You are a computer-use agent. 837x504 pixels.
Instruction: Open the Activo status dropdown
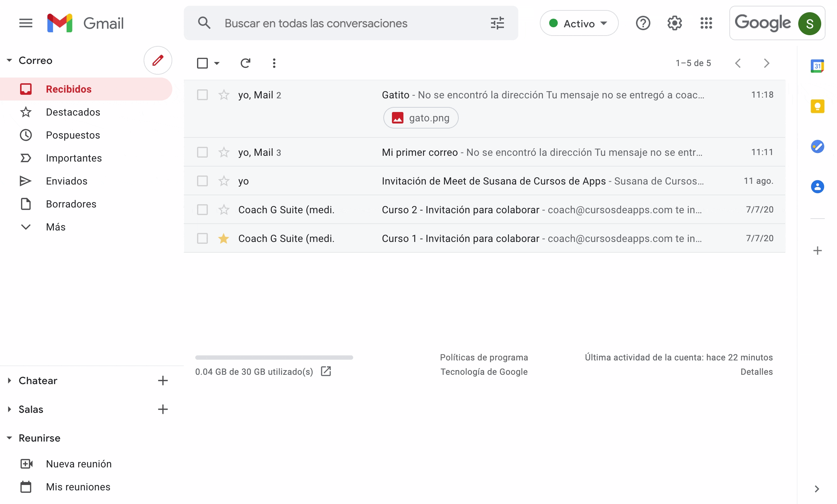[x=579, y=23]
